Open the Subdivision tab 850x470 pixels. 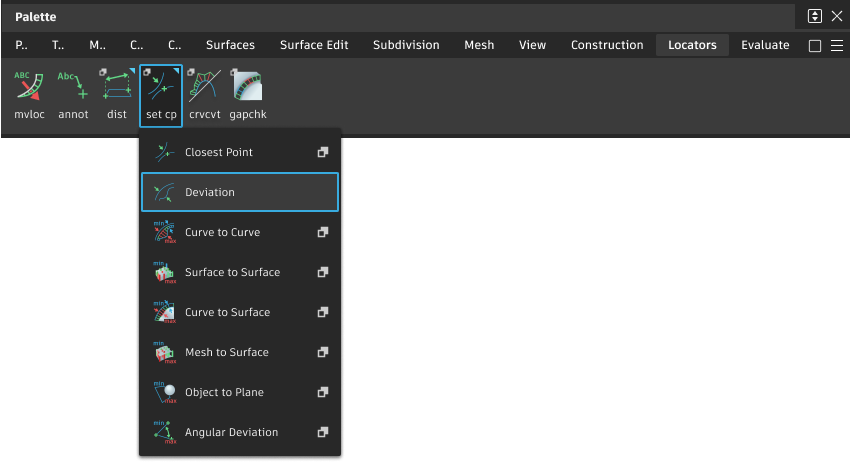(406, 45)
